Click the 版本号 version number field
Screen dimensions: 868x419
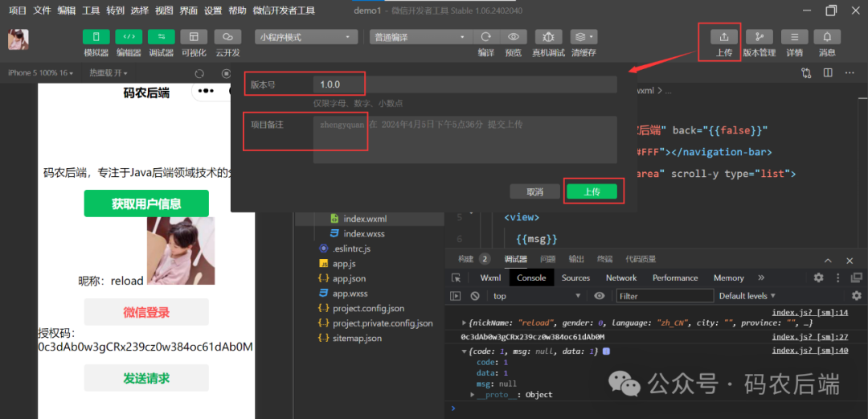[x=465, y=84]
